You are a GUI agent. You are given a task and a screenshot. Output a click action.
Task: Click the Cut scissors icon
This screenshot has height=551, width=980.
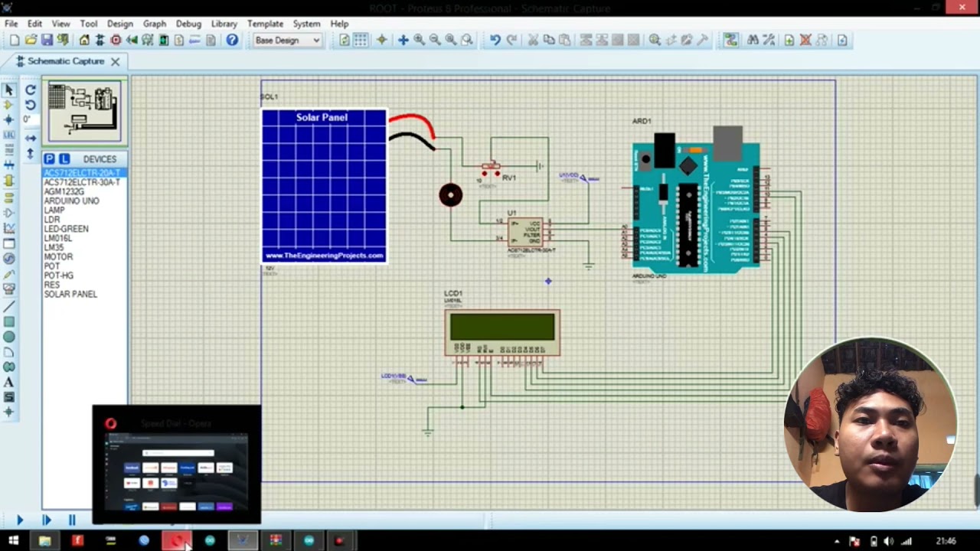(533, 40)
